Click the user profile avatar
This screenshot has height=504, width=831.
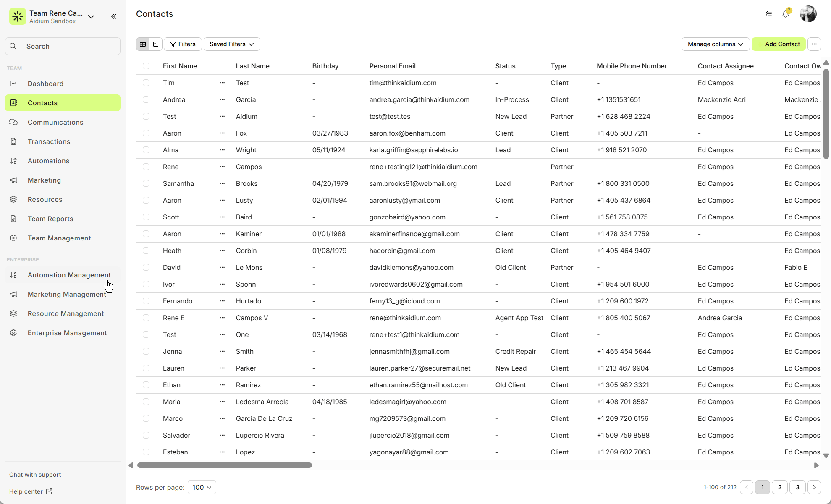(x=808, y=14)
